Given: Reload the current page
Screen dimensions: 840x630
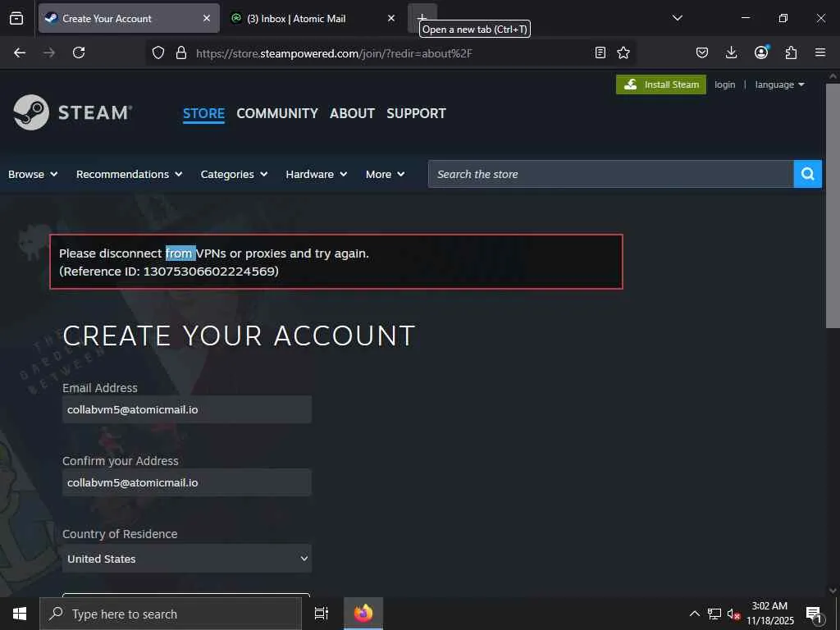Looking at the screenshot, I should tap(79, 52).
